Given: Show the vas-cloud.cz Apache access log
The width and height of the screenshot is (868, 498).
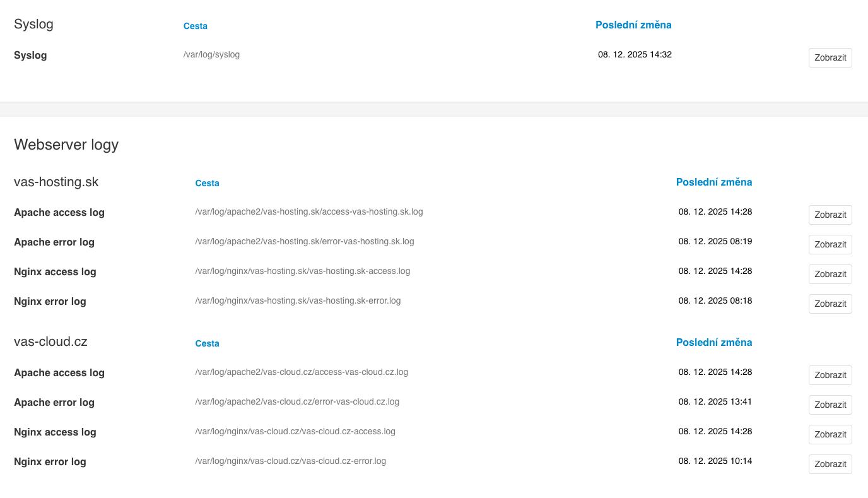Looking at the screenshot, I should [830, 375].
